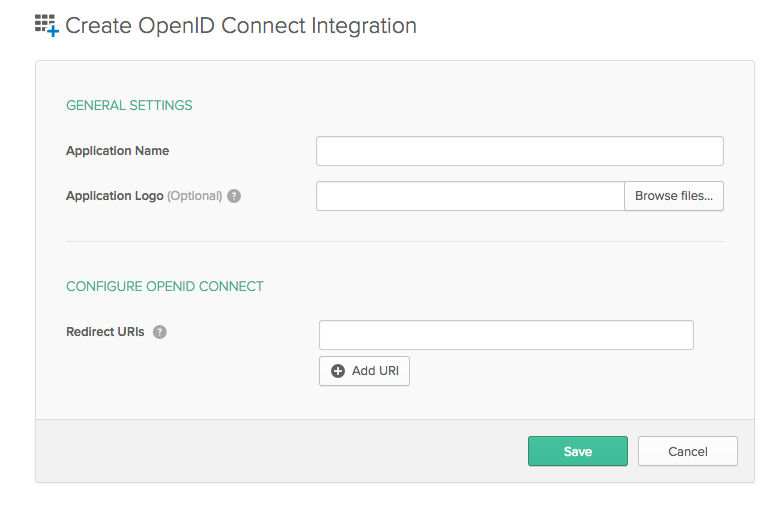Focus the Application Name text field
Viewport: 775px width, 508px height.
[x=519, y=151]
